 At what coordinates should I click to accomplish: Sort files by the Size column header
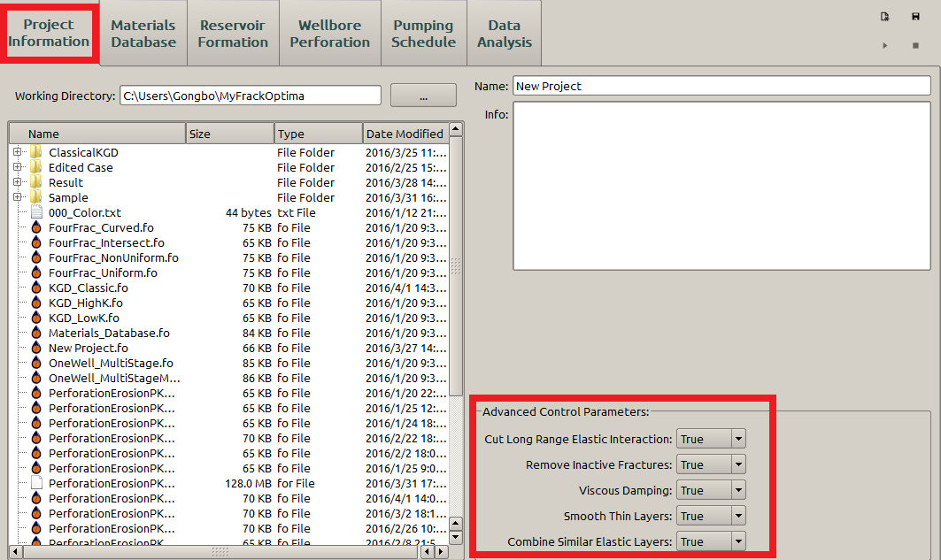coord(230,134)
